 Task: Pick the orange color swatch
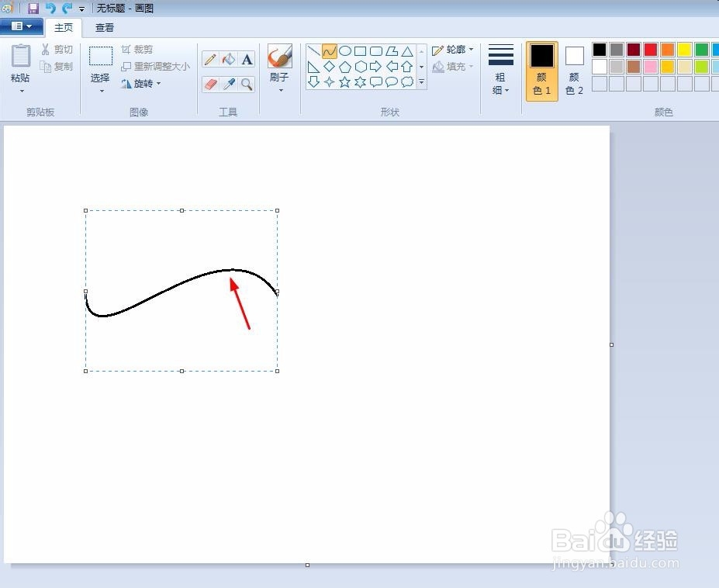point(668,49)
